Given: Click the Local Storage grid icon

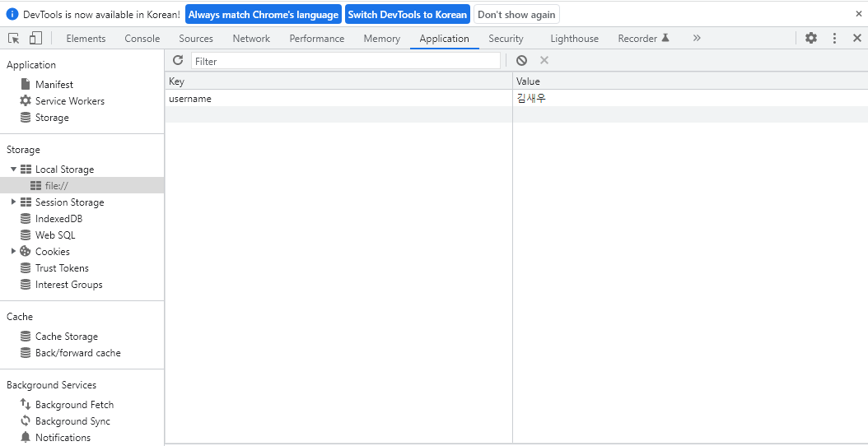Looking at the screenshot, I should pos(26,170).
